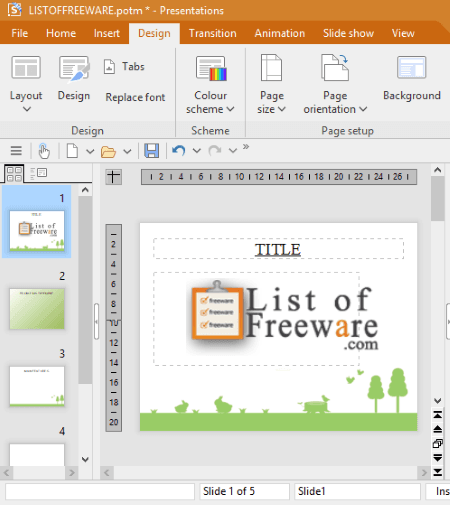Click the Layout icon
The image size is (450, 505).
point(26,67)
